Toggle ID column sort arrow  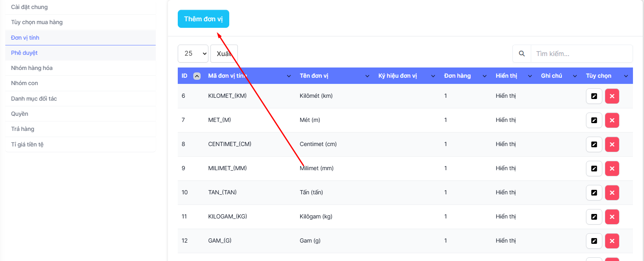pyautogui.click(x=197, y=76)
